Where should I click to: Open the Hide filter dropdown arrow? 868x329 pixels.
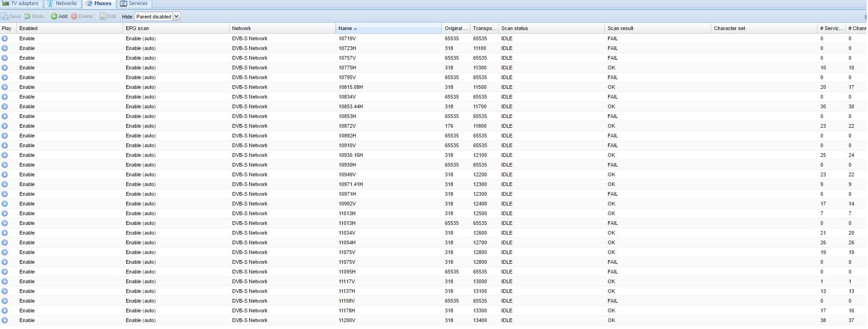pyautogui.click(x=176, y=16)
